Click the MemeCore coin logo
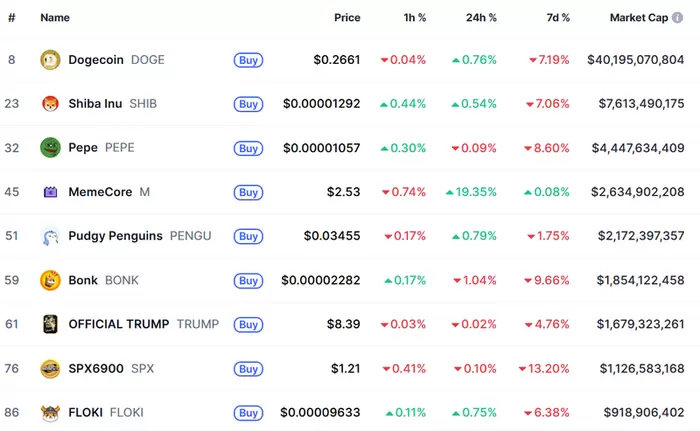 [x=50, y=192]
